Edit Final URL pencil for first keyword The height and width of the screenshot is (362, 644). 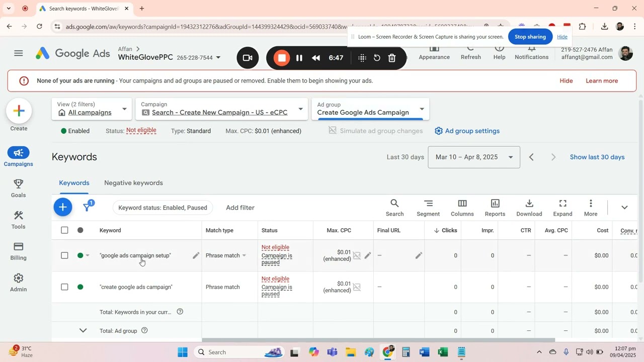click(418, 255)
